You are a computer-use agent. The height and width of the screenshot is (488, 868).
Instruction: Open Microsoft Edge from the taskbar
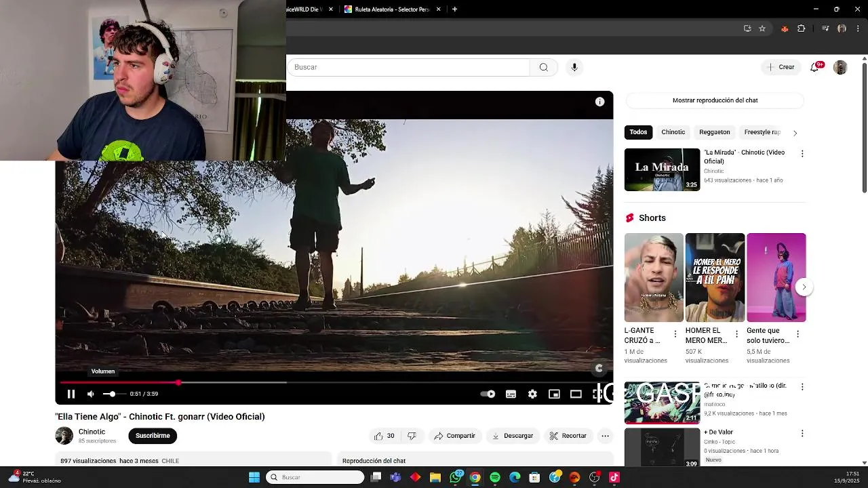[x=515, y=477]
